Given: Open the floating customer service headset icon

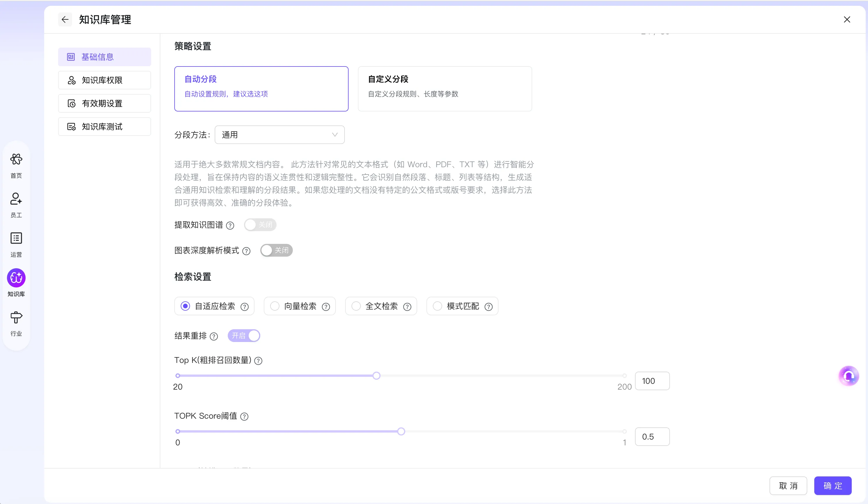Looking at the screenshot, I should (x=848, y=376).
